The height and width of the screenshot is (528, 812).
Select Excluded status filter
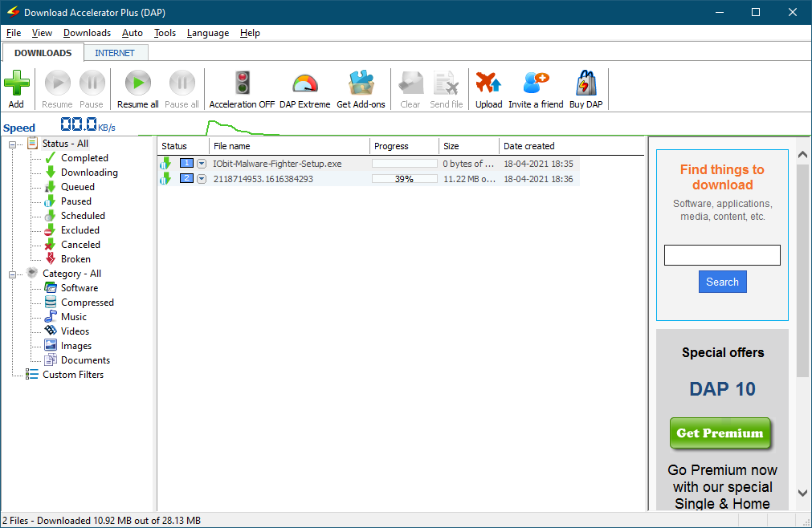tap(80, 230)
